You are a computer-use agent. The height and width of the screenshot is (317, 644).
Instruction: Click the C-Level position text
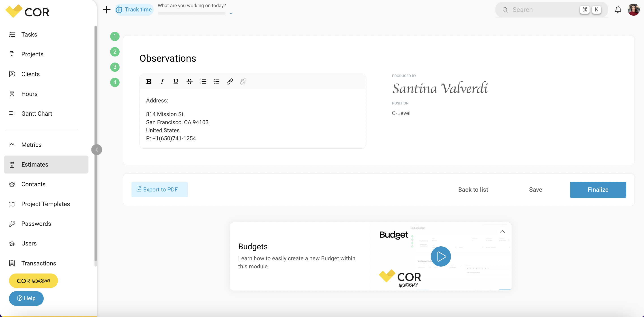click(401, 113)
